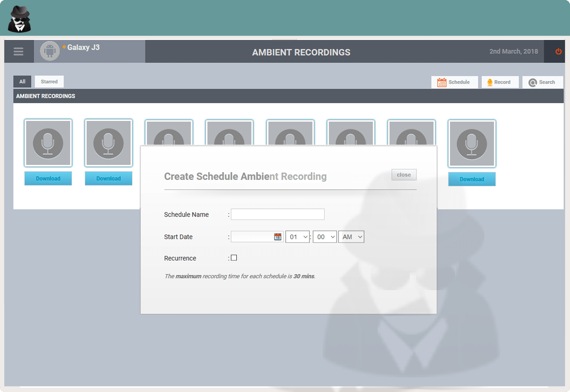570x392 pixels.
Task: Click the Android device icon for Galaxy J3
Action: [x=50, y=51]
